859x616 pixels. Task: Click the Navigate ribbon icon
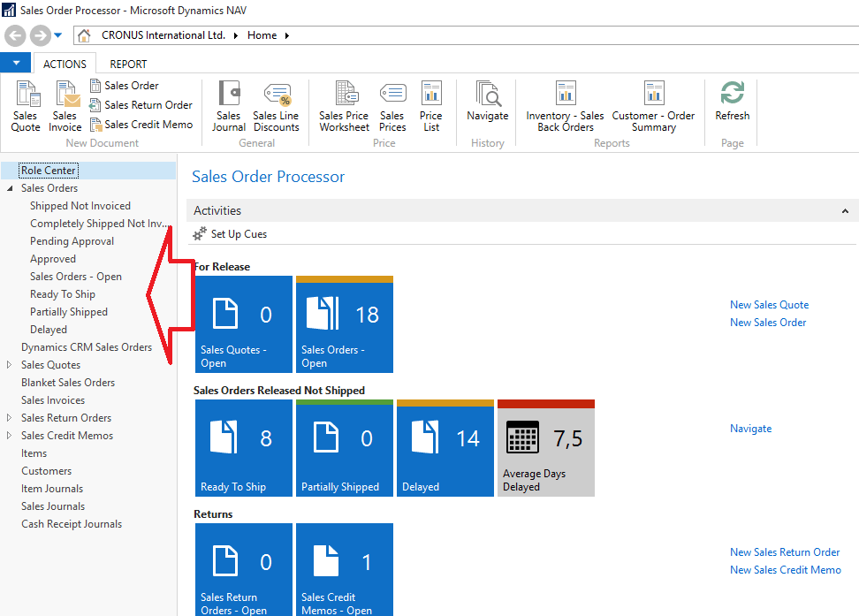pyautogui.click(x=488, y=95)
